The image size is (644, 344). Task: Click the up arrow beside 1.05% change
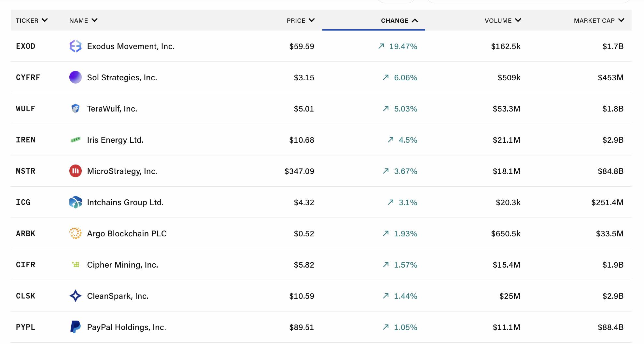(386, 327)
